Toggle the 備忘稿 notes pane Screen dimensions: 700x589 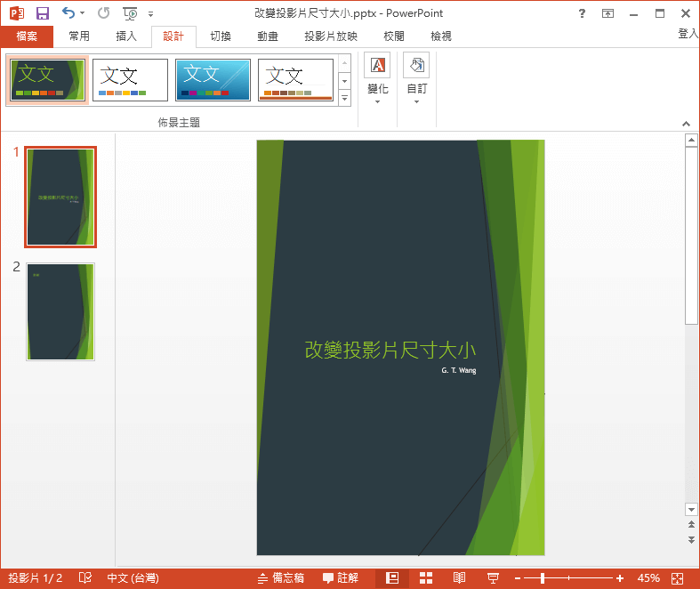pyautogui.click(x=280, y=578)
